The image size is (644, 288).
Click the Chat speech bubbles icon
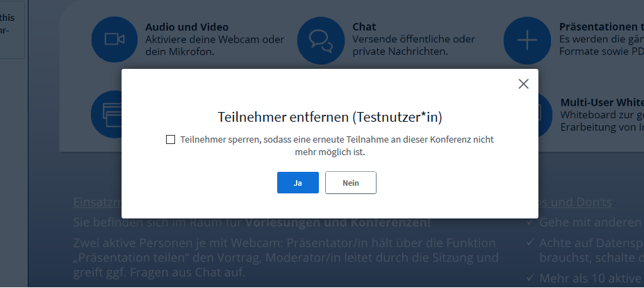pyautogui.click(x=320, y=40)
